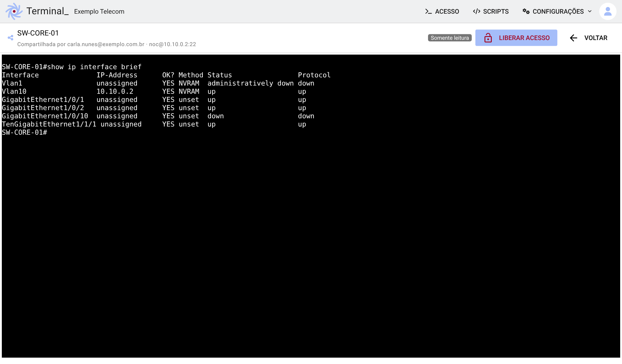622x364 pixels.
Task: Click the Somente leitura badge
Action: (x=450, y=38)
